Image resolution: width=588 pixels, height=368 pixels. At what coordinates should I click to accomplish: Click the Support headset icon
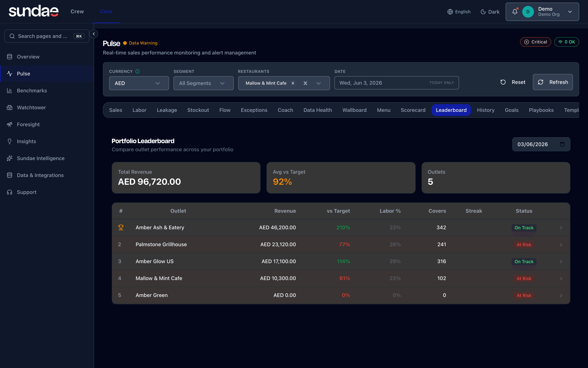10,192
